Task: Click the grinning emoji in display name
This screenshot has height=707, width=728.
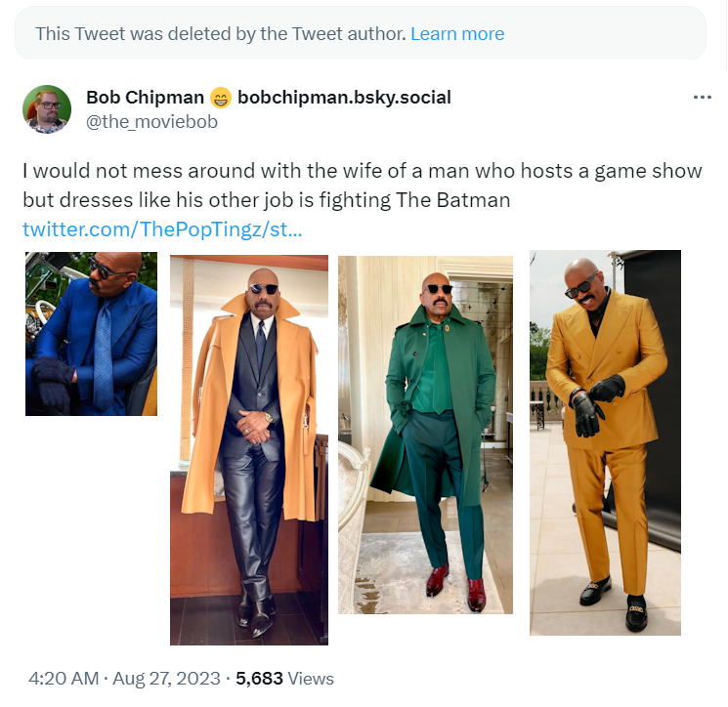Action: (x=220, y=98)
